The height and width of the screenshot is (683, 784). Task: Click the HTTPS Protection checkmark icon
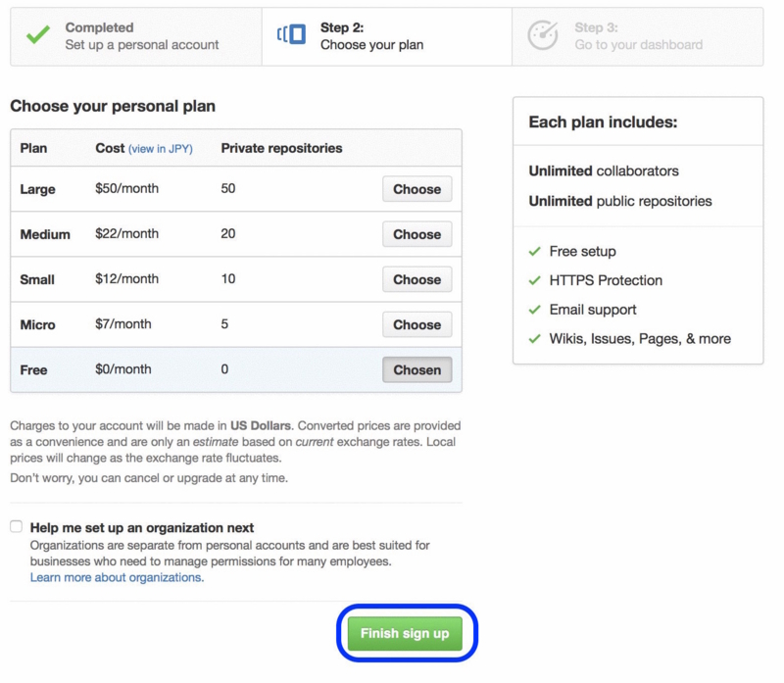point(534,280)
